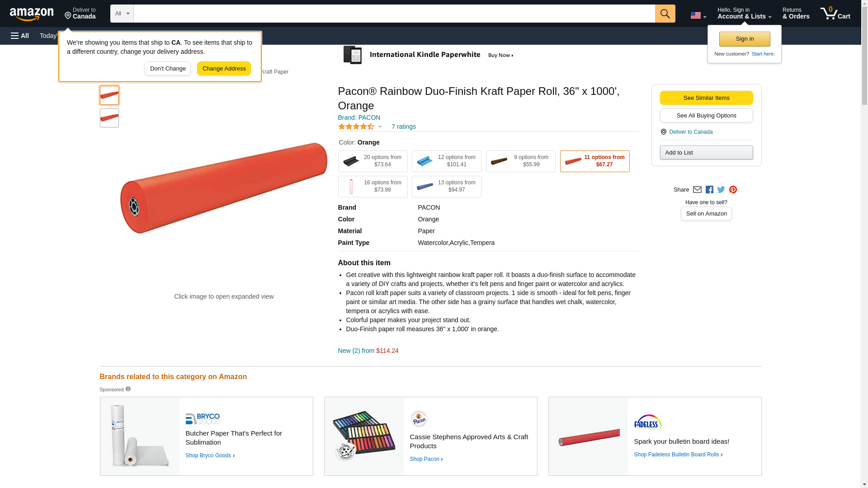Select the black color swatch option
This screenshot has height=488, width=868.
pos(373,161)
